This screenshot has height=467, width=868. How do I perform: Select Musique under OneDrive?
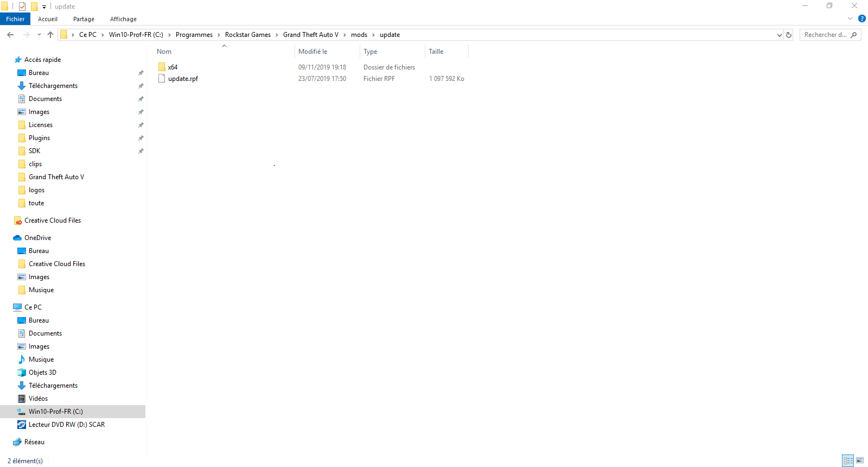tap(41, 290)
